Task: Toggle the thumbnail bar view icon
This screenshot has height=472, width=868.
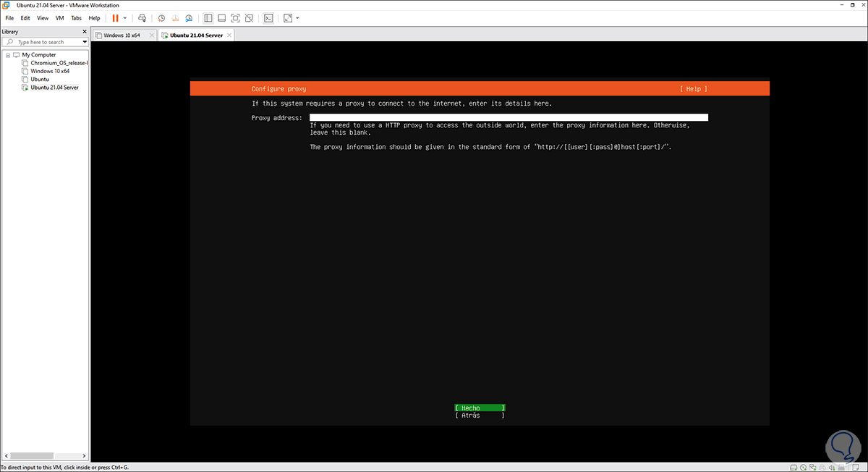Action: click(222, 17)
